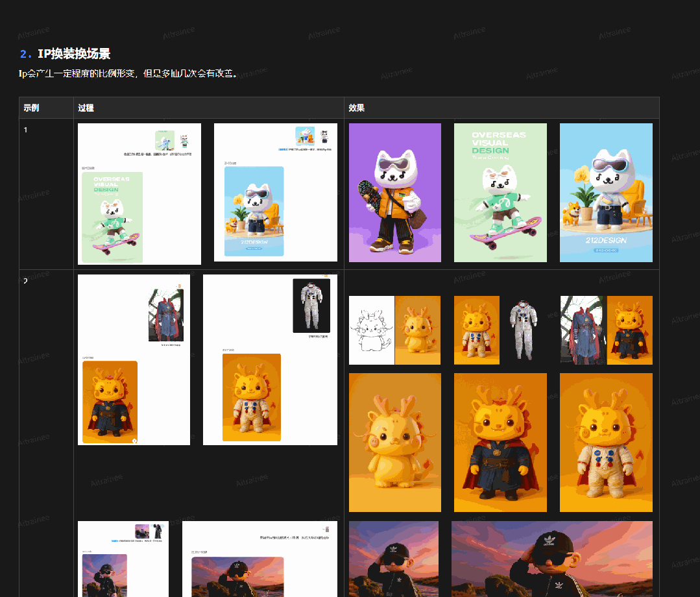The height and width of the screenshot is (597, 700).
Task: View the dragon in the astronaut spacesuit
Action: (x=606, y=442)
